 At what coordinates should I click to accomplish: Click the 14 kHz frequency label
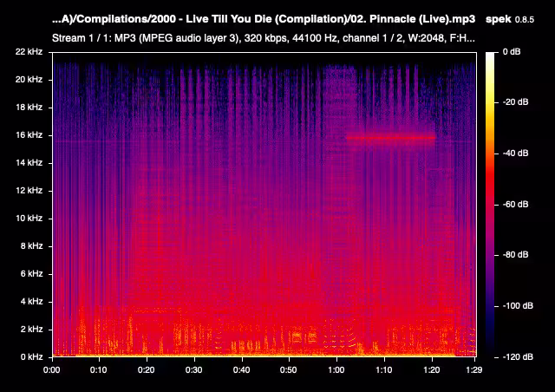tap(29, 163)
